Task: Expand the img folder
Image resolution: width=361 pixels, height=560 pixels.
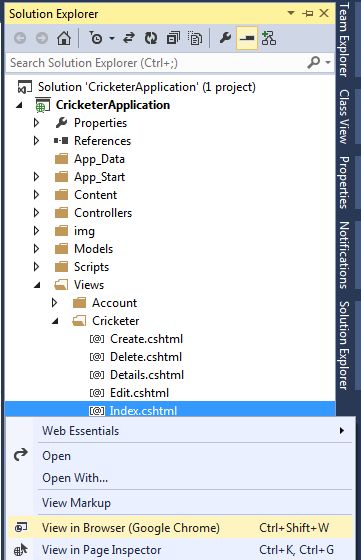Action: (36, 231)
